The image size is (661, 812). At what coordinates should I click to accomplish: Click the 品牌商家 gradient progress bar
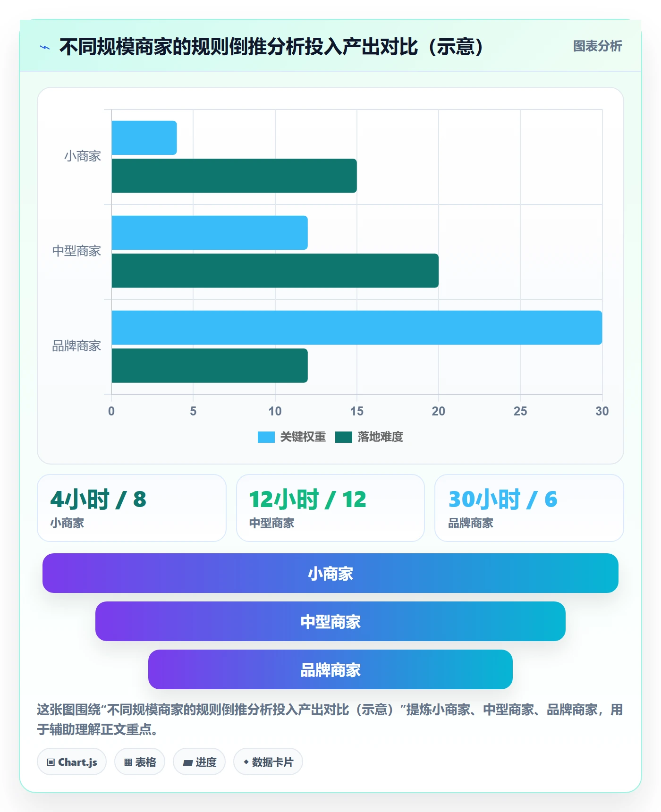point(330,669)
